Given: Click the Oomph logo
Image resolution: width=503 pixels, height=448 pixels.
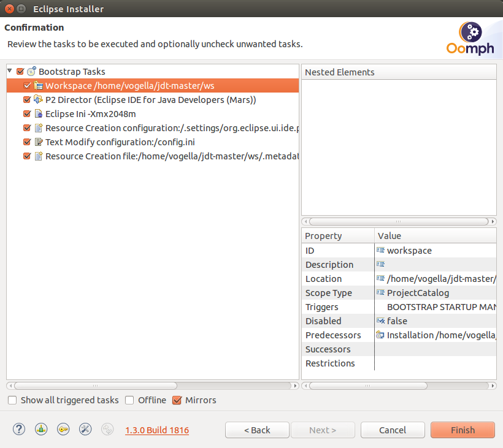Looking at the screenshot, I should [x=470, y=39].
